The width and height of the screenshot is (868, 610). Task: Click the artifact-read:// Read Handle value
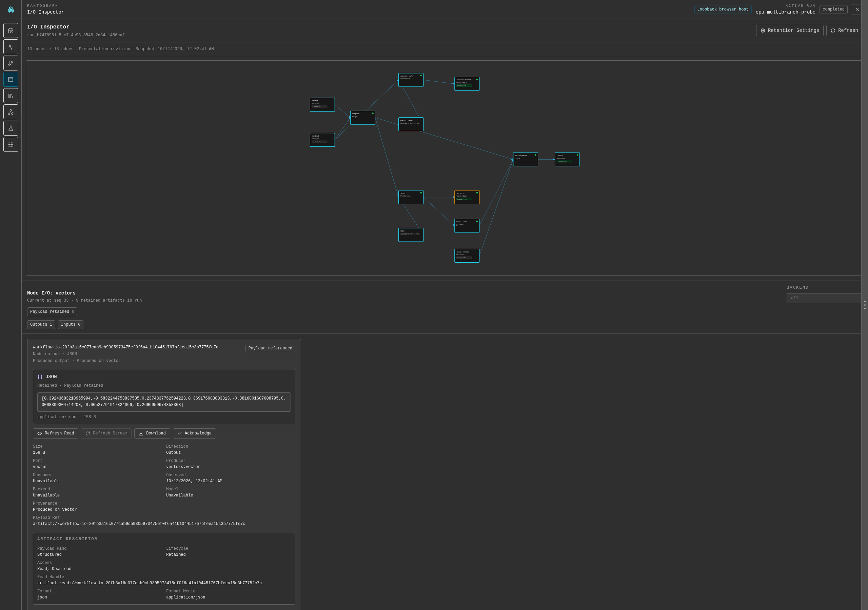(150, 583)
